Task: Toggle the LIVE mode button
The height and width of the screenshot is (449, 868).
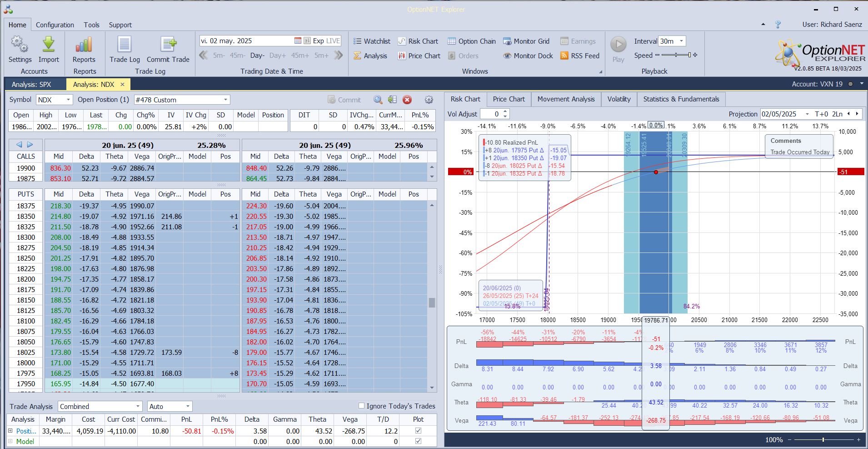Action: point(333,40)
